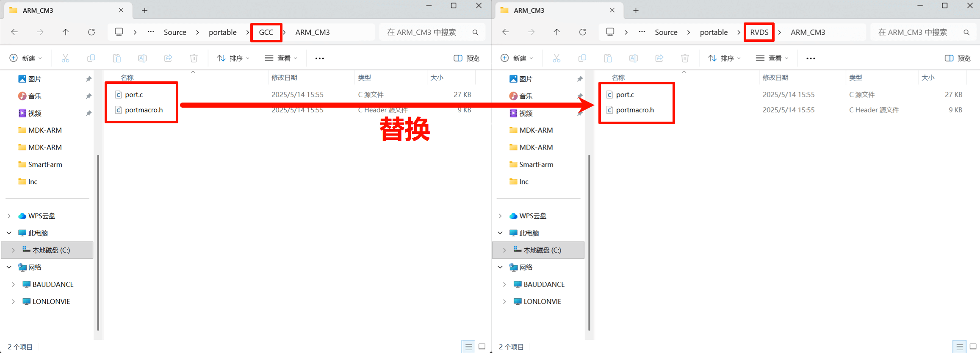Click Source in the right address bar

pos(666,32)
